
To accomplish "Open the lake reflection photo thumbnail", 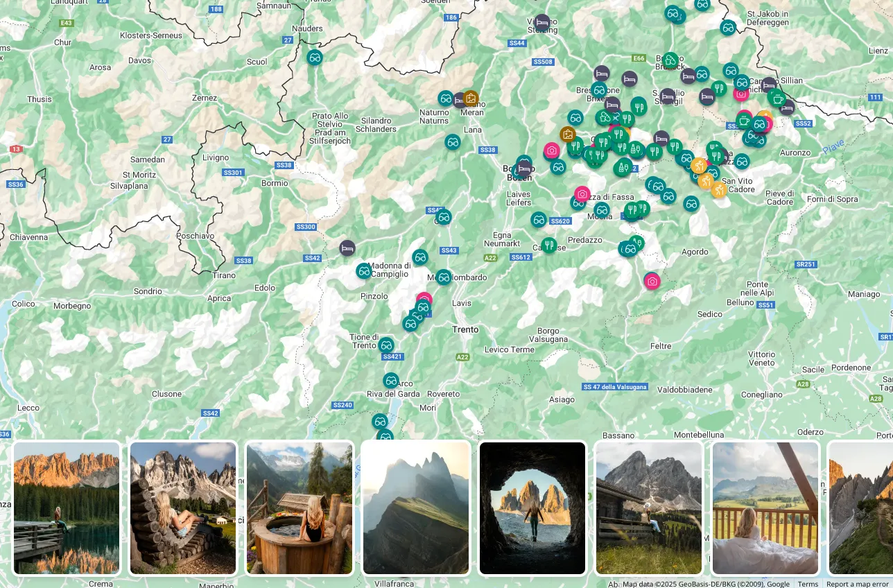I will click(x=67, y=508).
